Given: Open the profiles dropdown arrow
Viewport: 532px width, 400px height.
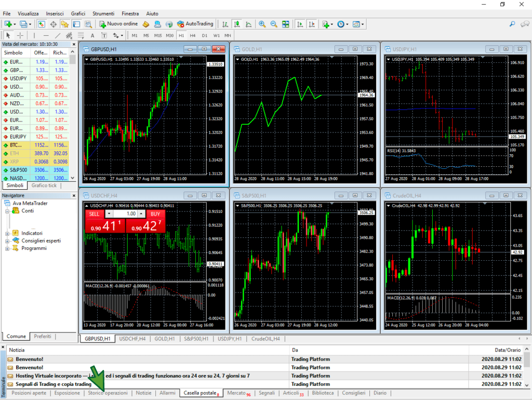Looking at the screenshot, I should click(x=30, y=24).
